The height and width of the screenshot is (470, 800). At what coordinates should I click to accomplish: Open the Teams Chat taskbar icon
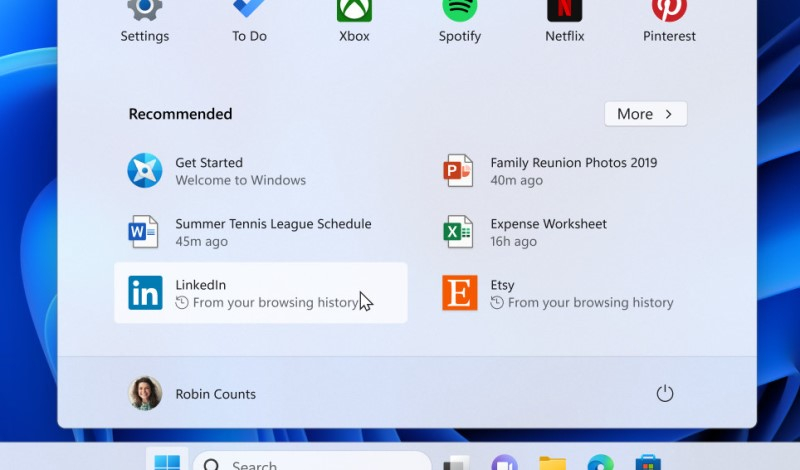(504, 463)
